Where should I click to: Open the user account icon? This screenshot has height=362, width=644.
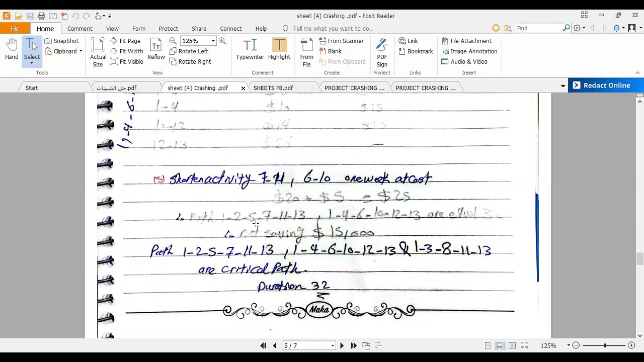tap(632, 28)
